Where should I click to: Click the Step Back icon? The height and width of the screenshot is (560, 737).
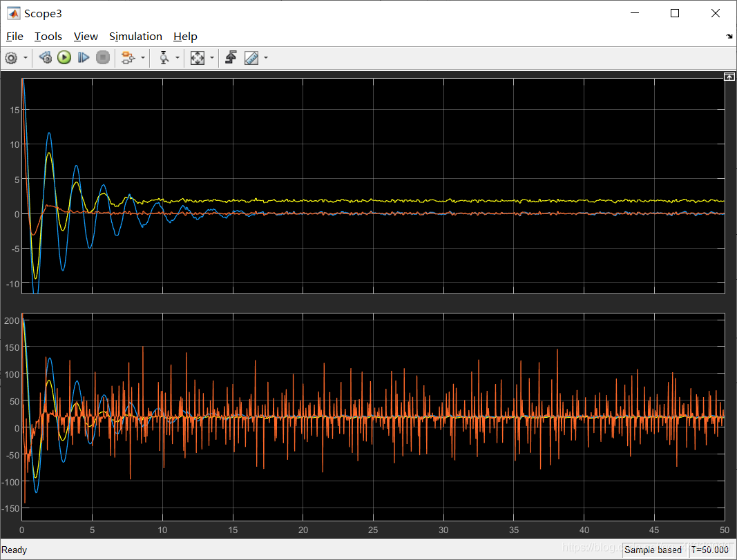[45, 57]
